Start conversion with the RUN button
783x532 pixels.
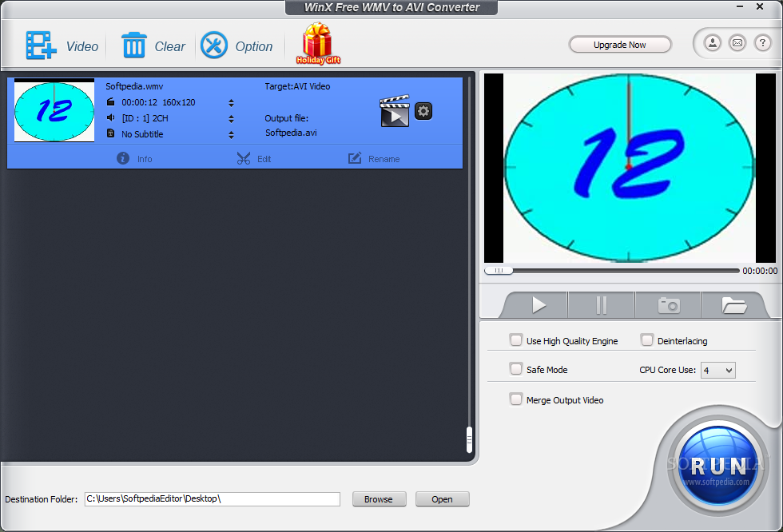[x=717, y=466]
